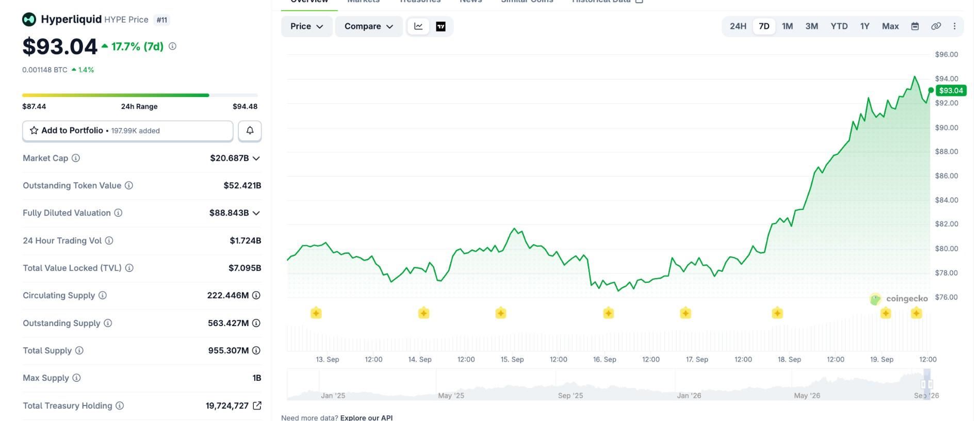Click the $52.421B Outstanding Token Value
The width and height of the screenshot is (980, 421).
click(x=242, y=185)
